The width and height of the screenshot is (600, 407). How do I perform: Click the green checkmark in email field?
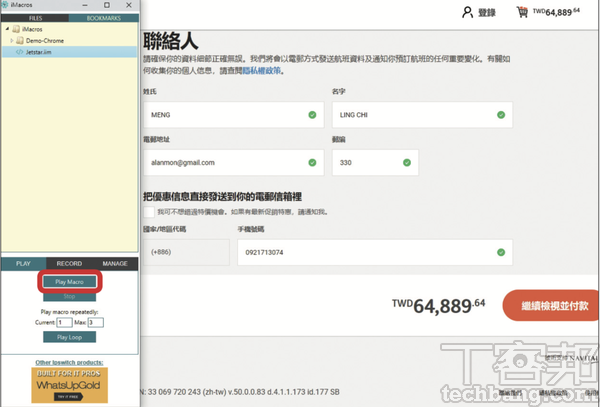(x=312, y=163)
